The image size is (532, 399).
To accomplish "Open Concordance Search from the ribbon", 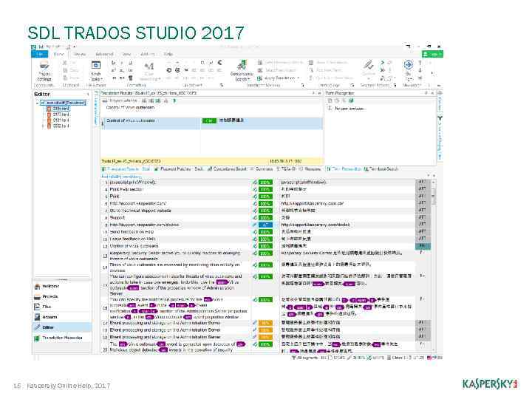I will pyautogui.click(x=242, y=71).
